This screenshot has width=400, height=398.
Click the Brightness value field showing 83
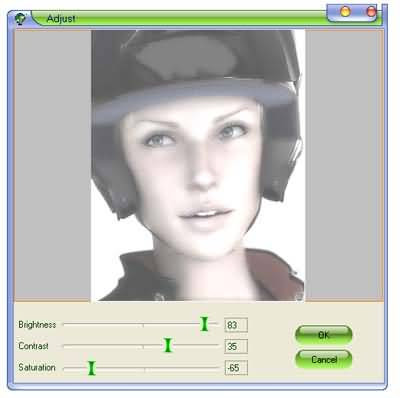coord(236,325)
